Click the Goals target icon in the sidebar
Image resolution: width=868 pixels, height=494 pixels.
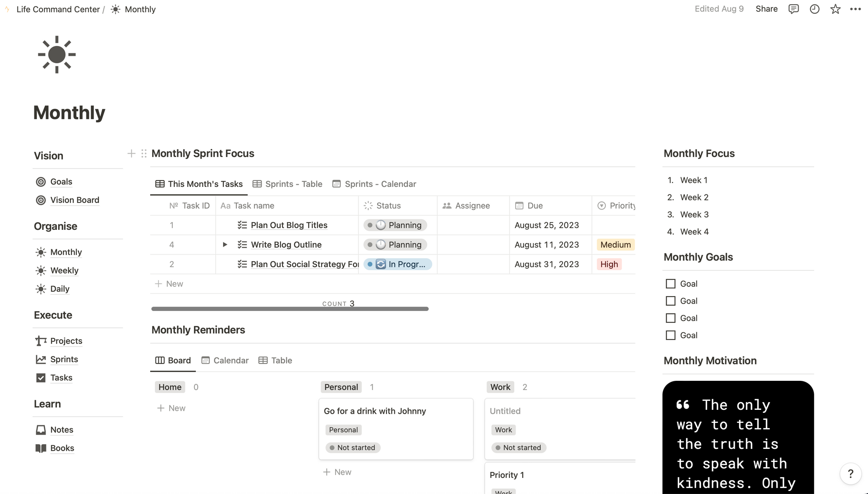click(x=41, y=182)
